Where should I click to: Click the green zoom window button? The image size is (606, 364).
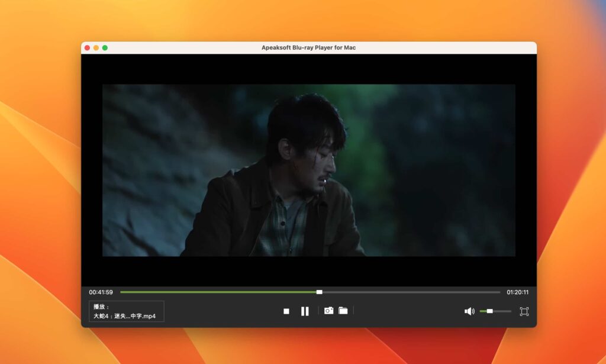[x=105, y=47]
